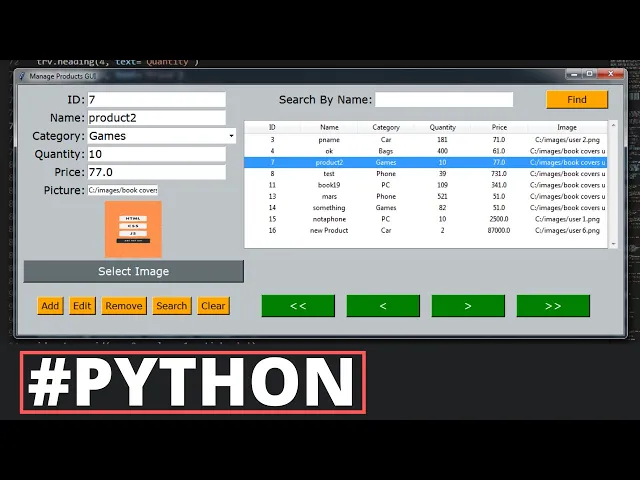Click image path C:/images/user 1.png
640x480 pixels.
tap(567, 219)
